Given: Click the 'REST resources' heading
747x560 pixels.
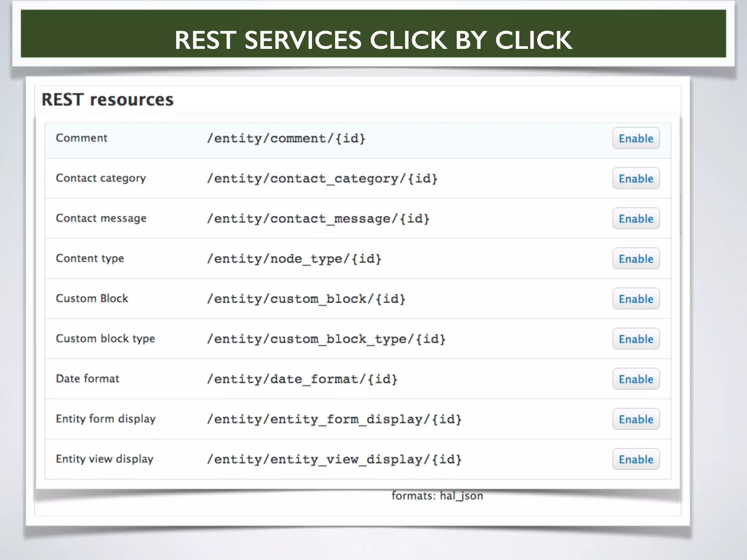Looking at the screenshot, I should 108,100.
